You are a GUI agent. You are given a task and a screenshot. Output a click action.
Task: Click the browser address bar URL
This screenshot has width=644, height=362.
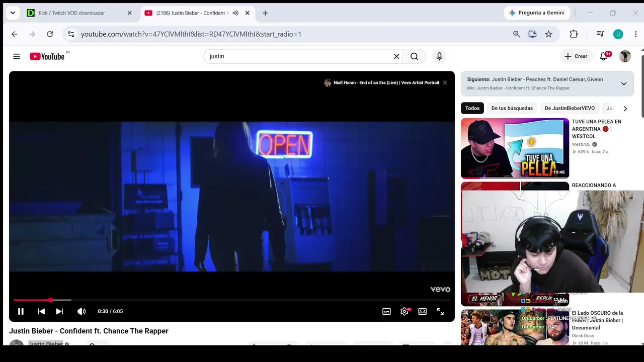191,34
